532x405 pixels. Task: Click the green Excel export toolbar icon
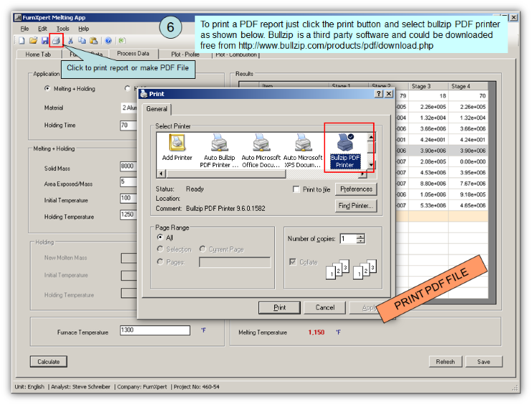click(x=122, y=41)
